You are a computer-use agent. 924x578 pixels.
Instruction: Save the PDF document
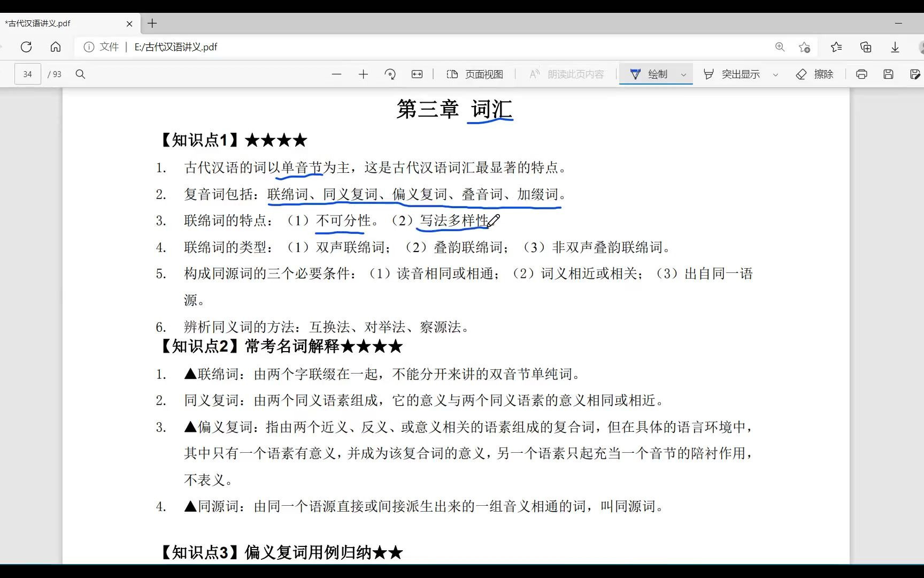click(888, 74)
